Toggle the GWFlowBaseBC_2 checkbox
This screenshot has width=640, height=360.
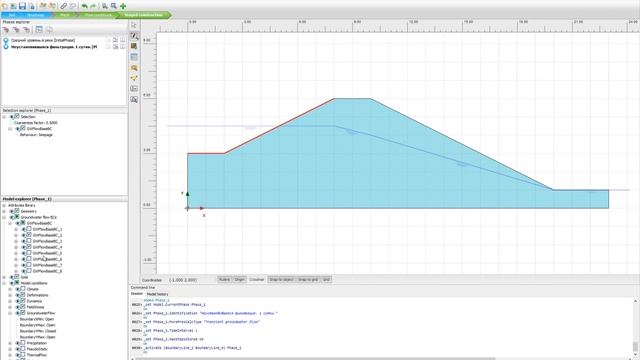(29, 235)
